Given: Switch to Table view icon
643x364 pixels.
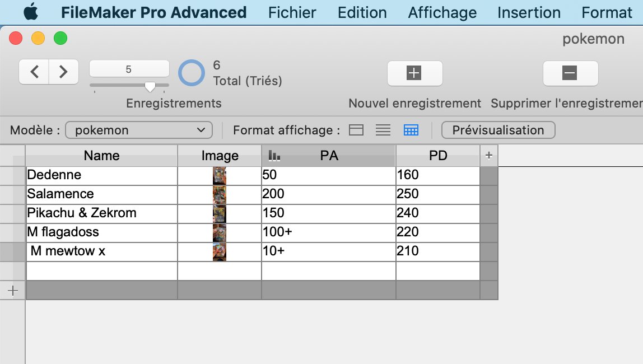Looking at the screenshot, I should [411, 130].
